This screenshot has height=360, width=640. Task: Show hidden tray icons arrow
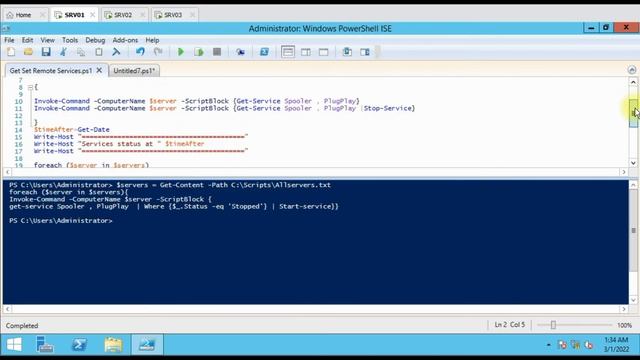[x=549, y=345]
